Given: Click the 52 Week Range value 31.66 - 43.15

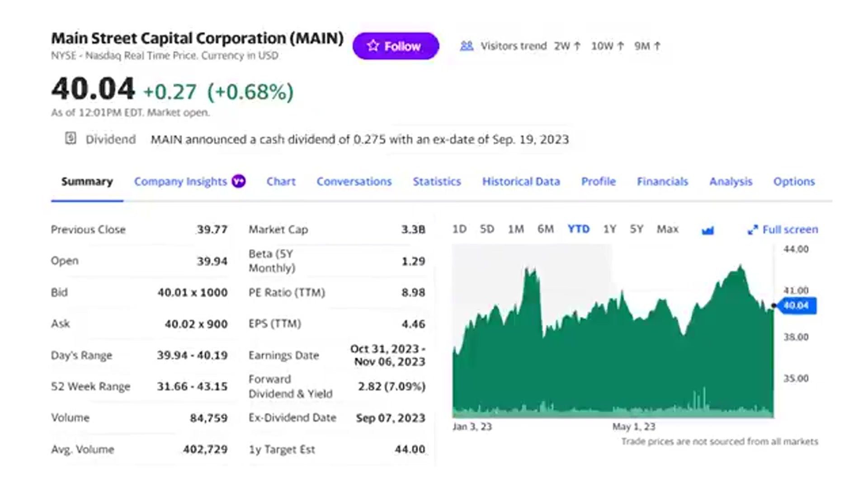Looking at the screenshot, I should coord(192,386).
